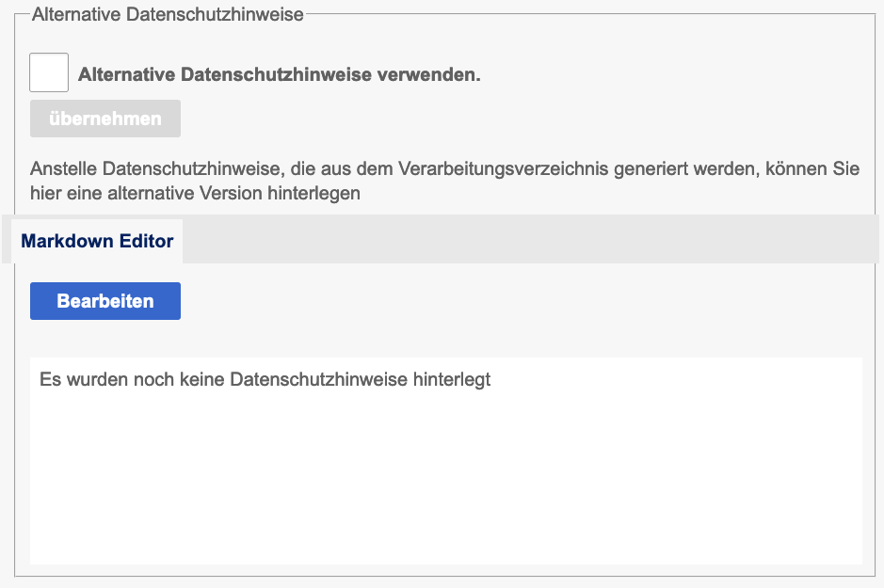Activate the Markdown Editor tab label
884x588 pixels.
(x=97, y=241)
